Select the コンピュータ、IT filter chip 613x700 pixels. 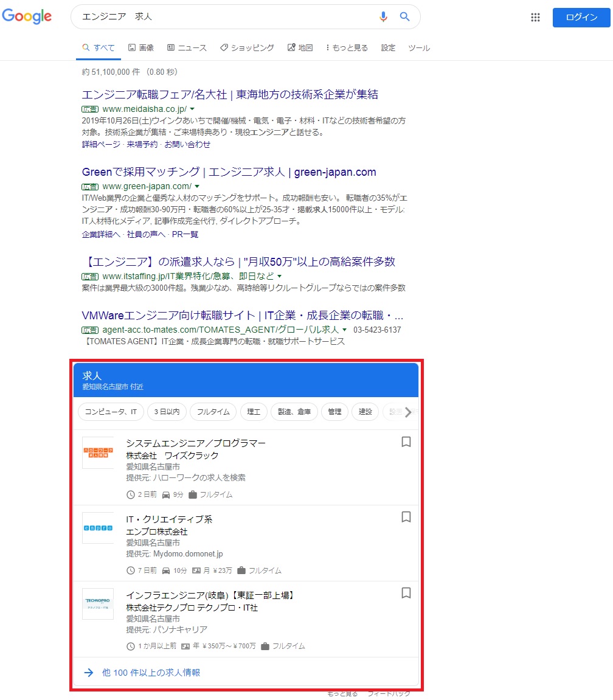pos(111,412)
